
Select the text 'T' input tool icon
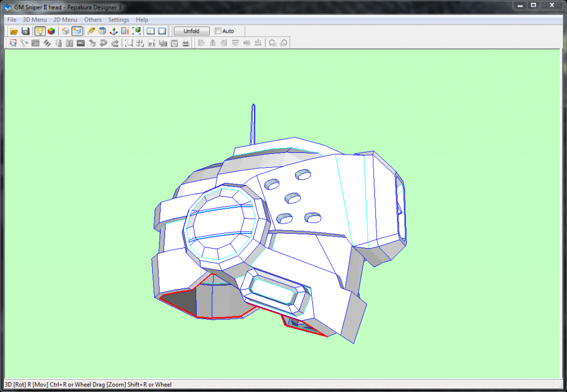(x=69, y=43)
